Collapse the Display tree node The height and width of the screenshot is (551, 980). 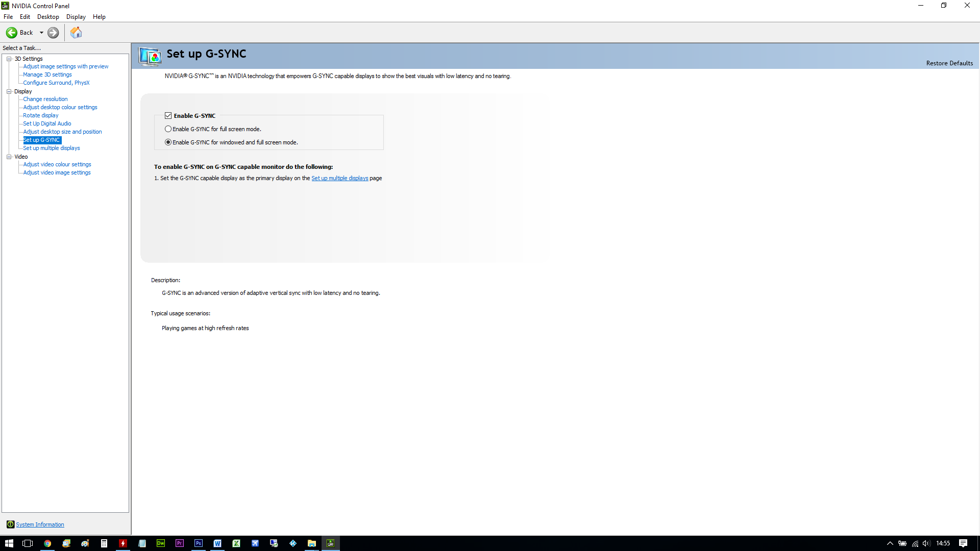click(9, 91)
